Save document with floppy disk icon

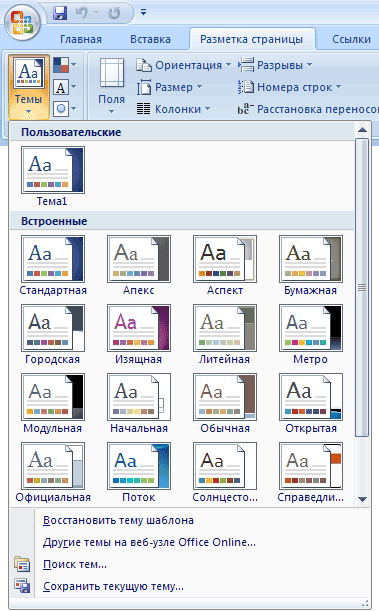coord(60,13)
